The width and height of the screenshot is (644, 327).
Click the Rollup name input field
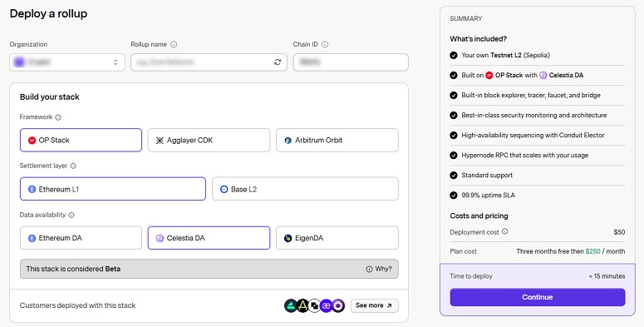(x=209, y=62)
